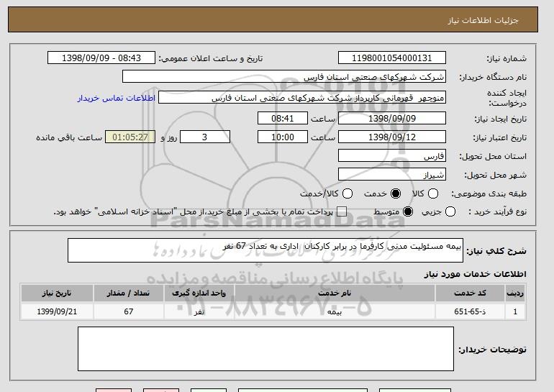Click the row number cell 1
This screenshot has width=554, height=392.
click(515, 311)
